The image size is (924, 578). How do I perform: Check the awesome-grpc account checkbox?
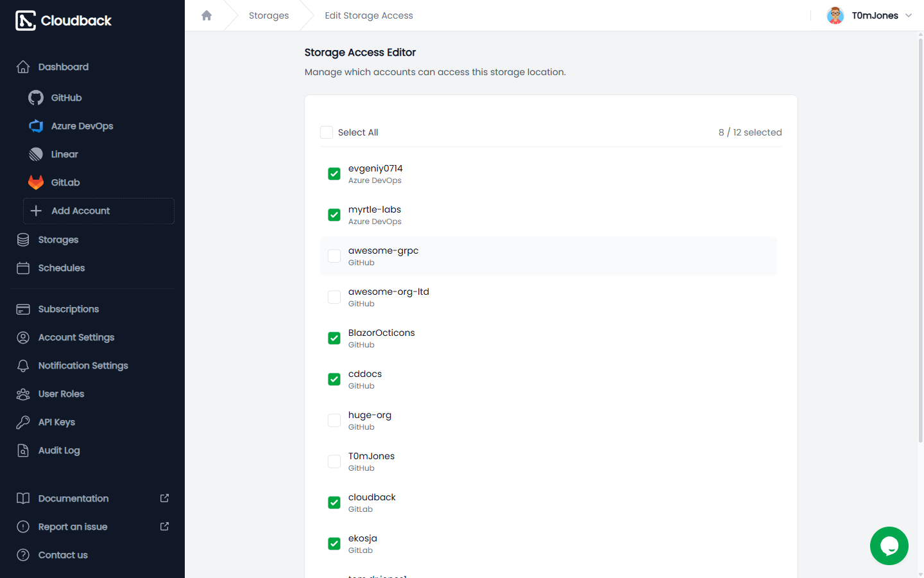click(334, 256)
